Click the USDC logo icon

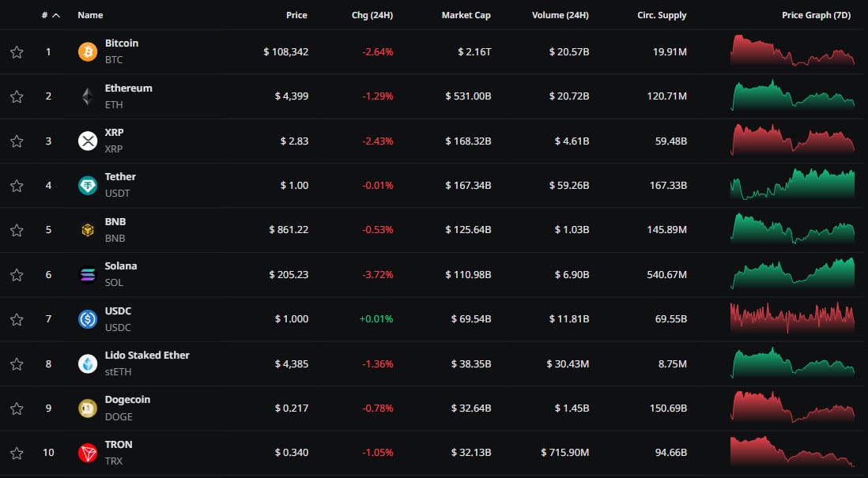coord(87,319)
